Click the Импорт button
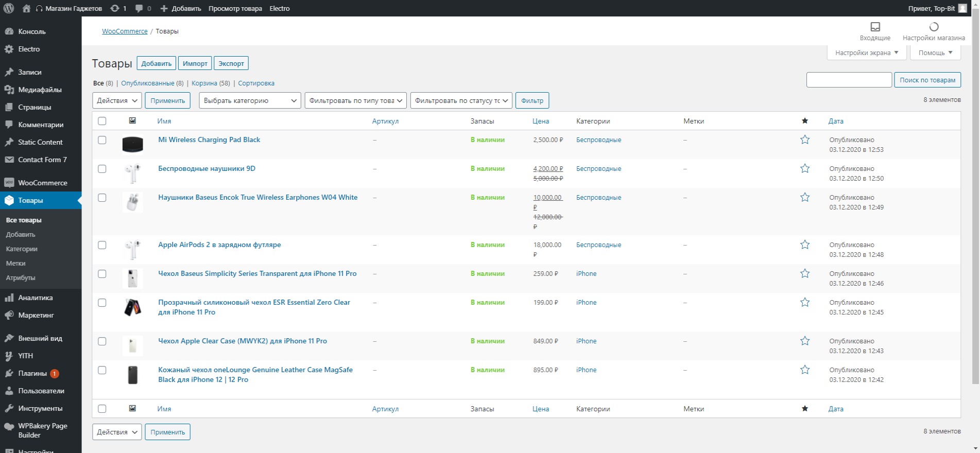This screenshot has height=453, width=980. (195, 63)
